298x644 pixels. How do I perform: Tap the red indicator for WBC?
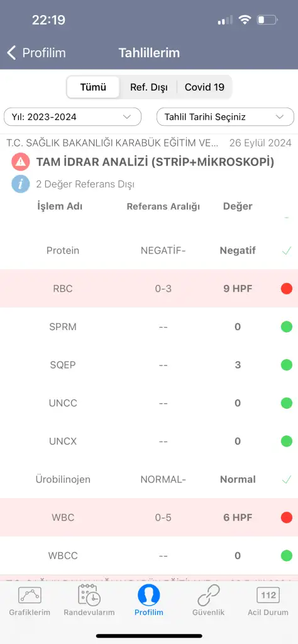[287, 518]
